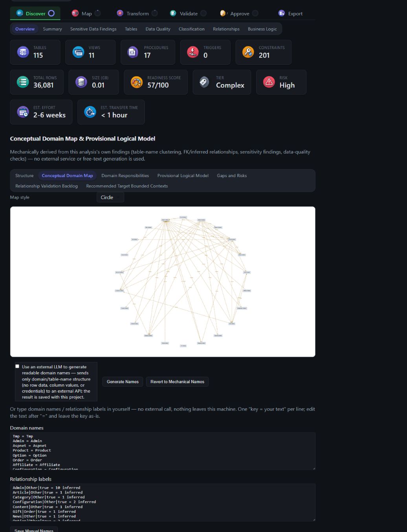Screen dimensions: 407x532
Task: Select the Overview tab
Action: tap(25, 29)
